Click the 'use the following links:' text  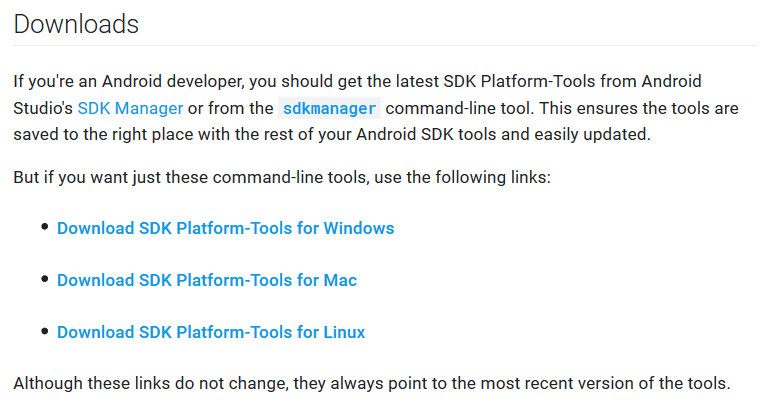coord(462,177)
